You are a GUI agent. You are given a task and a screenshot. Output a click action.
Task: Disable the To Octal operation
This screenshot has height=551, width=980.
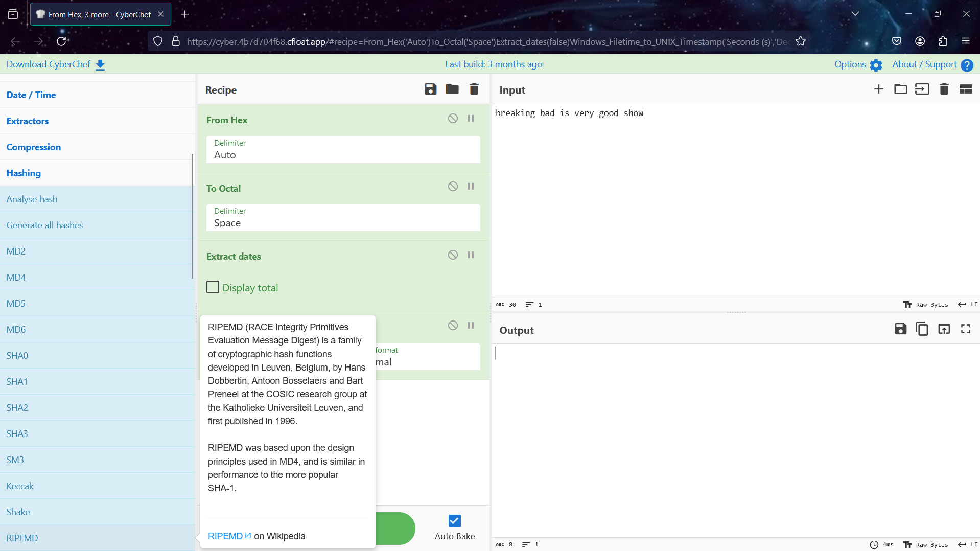(x=453, y=187)
